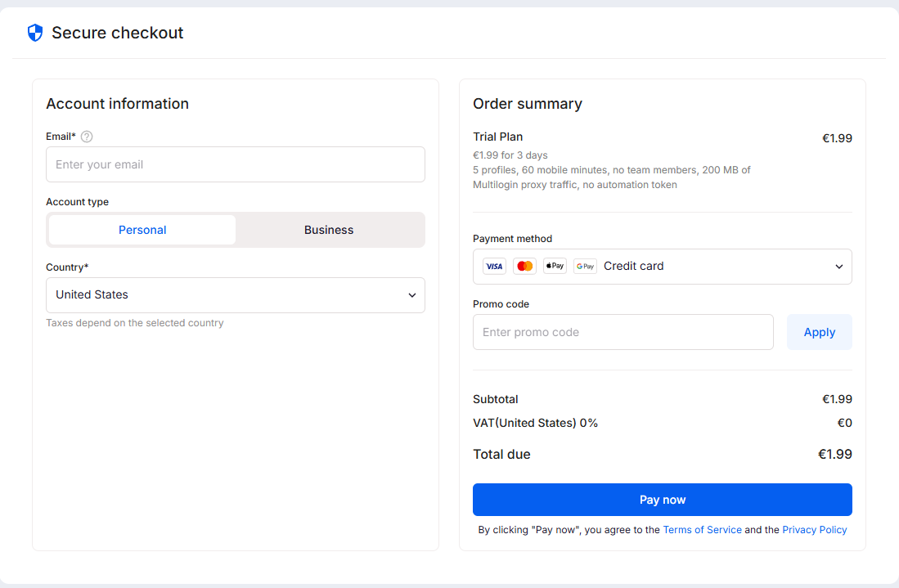899x588 pixels.
Task: Click the Mastercard icon
Action: pyautogui.click(x=524, y=266)
